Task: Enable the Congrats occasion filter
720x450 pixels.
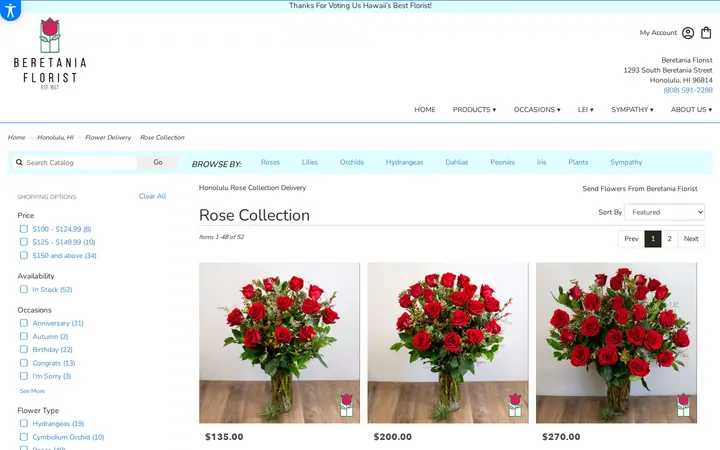Action: (x=24, y=363)
